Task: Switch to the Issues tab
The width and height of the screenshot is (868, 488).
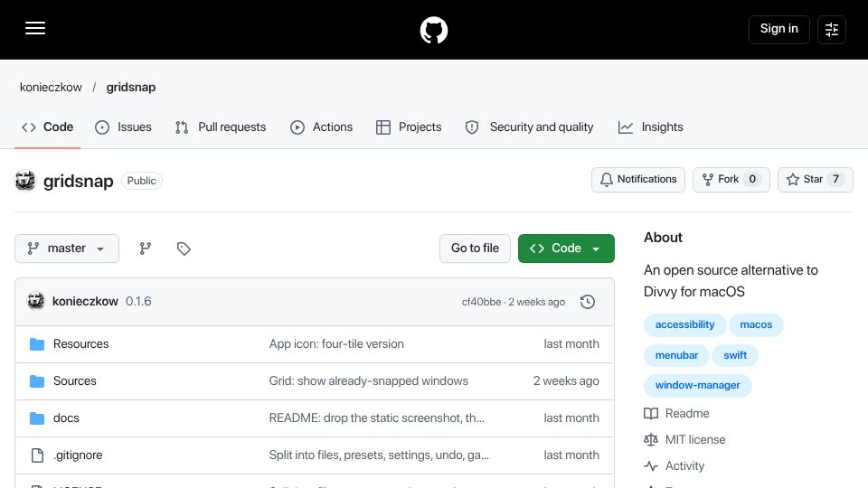Action: tap(124, 127)
